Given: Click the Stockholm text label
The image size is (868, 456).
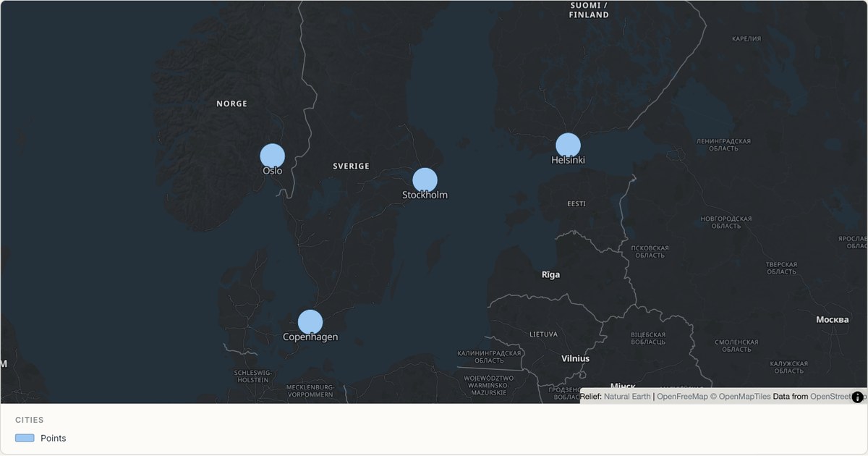Looking at the screenshot, I should [x=425, y=195].
